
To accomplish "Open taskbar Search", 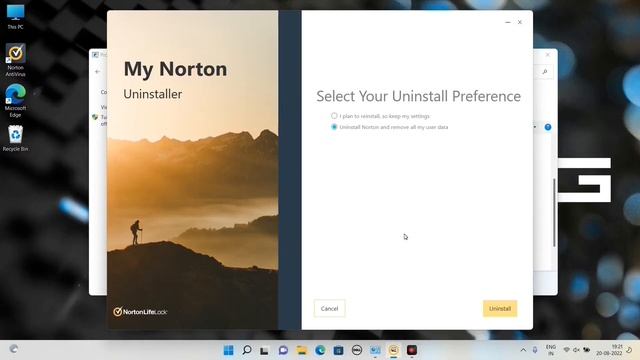I will click(247, 350).
